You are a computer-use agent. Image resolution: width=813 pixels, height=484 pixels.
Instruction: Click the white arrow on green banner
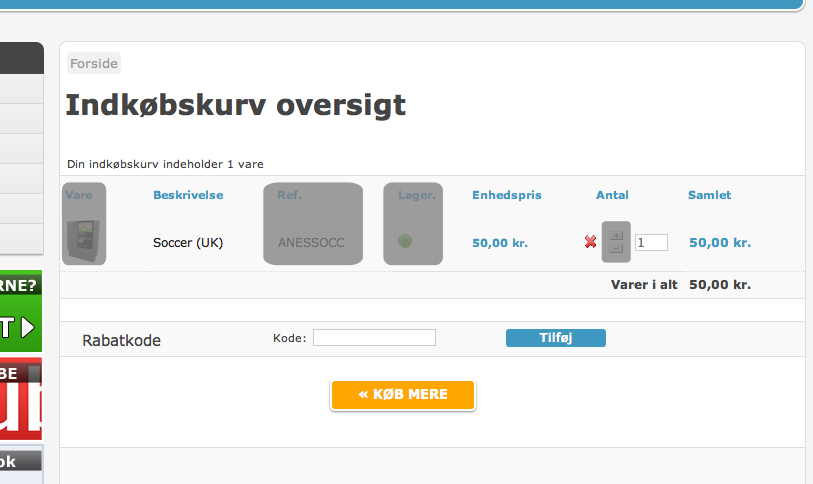(29, 327)
